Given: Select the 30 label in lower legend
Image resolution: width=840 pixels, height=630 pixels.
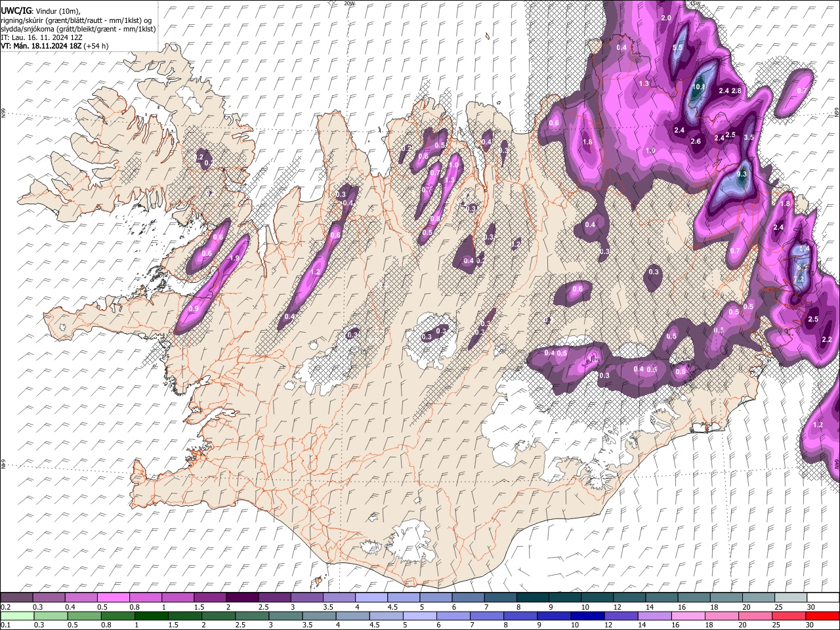Looking at the screenshot, I should [x=811, y=625].
